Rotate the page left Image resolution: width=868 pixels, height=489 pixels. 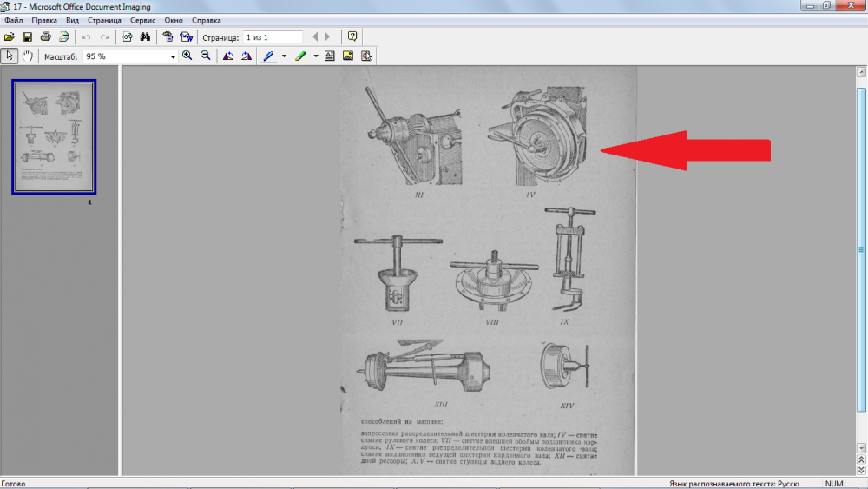pos(228,56)
